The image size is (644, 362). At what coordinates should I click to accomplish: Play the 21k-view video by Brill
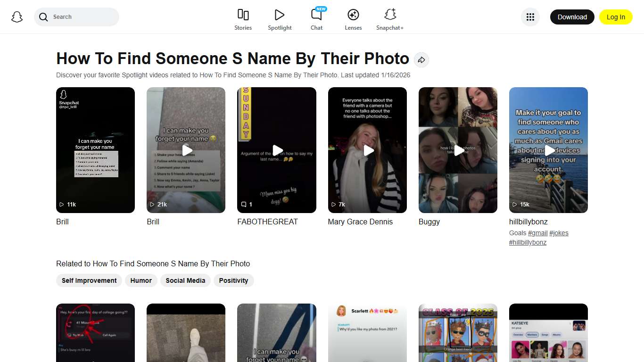[x=186, y=150]
